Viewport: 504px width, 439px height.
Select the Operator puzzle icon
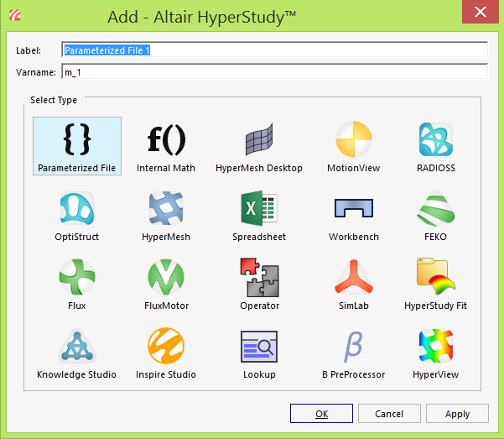259,277
